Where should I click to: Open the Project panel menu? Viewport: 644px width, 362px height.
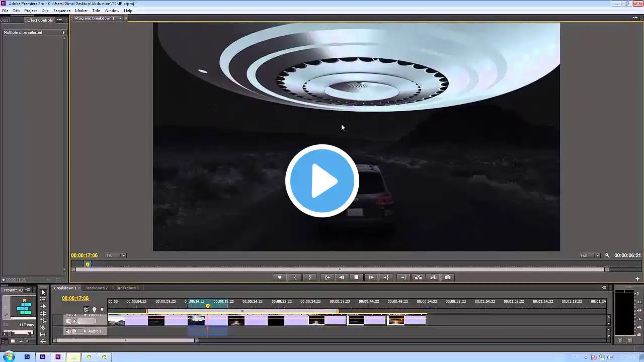point(27,290)
